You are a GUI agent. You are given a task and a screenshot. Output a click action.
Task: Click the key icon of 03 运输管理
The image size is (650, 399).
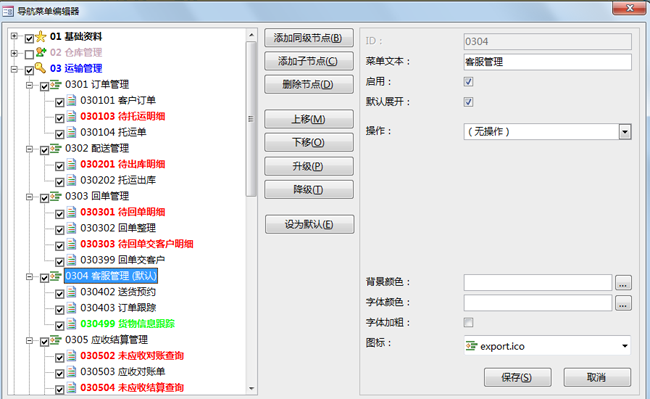click(x=40, y=68)
